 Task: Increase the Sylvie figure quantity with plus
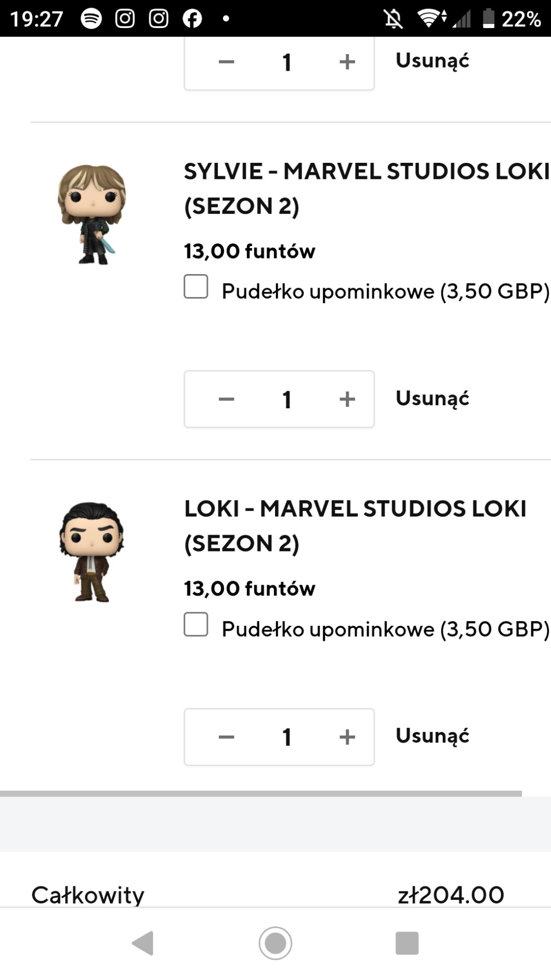coord(347,399)
